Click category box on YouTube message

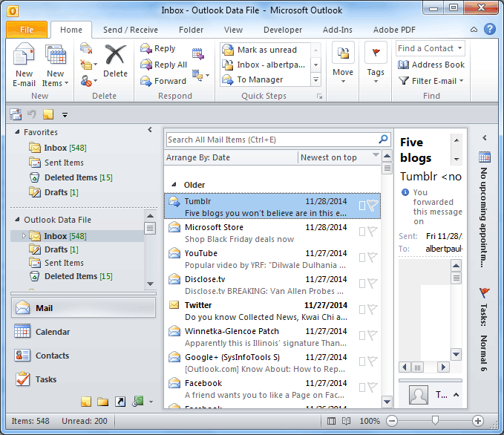(362, 258)
